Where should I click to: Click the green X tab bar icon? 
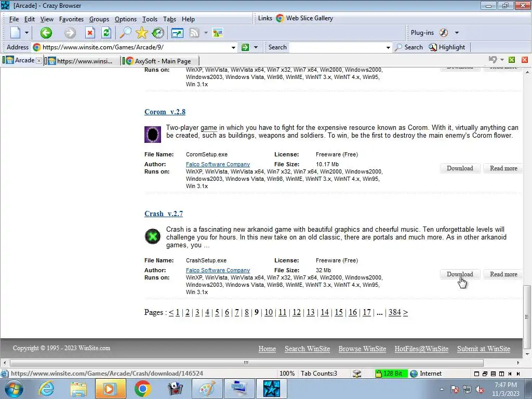pyautogui.click(x=512, y=60)
